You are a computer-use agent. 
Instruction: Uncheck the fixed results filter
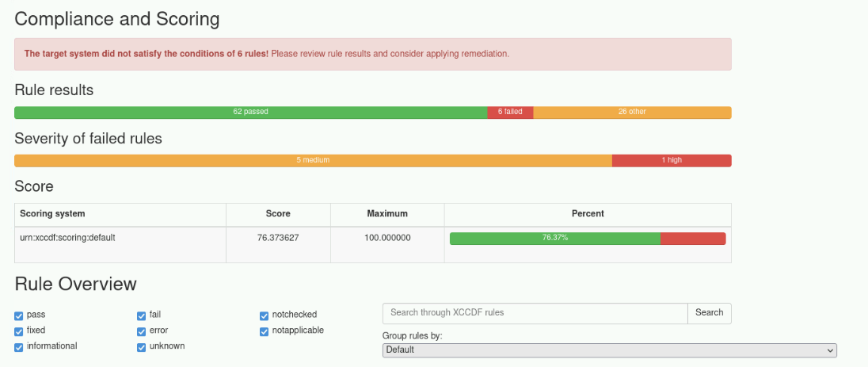tap(19, 331)
